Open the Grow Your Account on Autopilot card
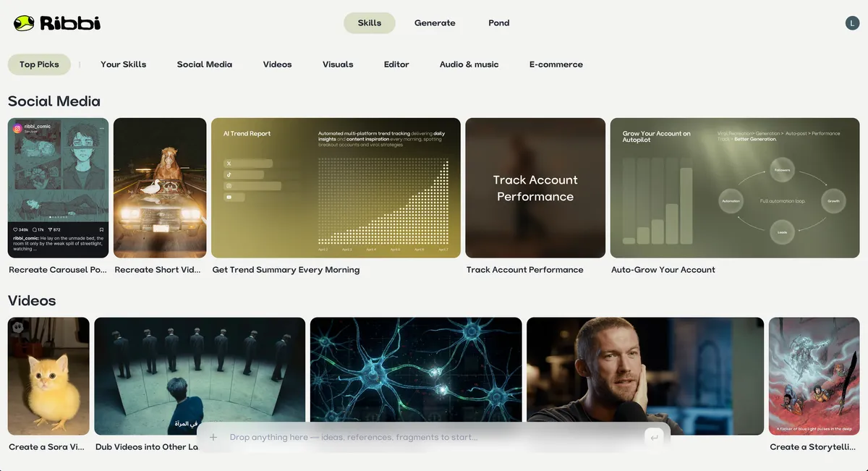 pyautogui.click(x=735, y=188)
